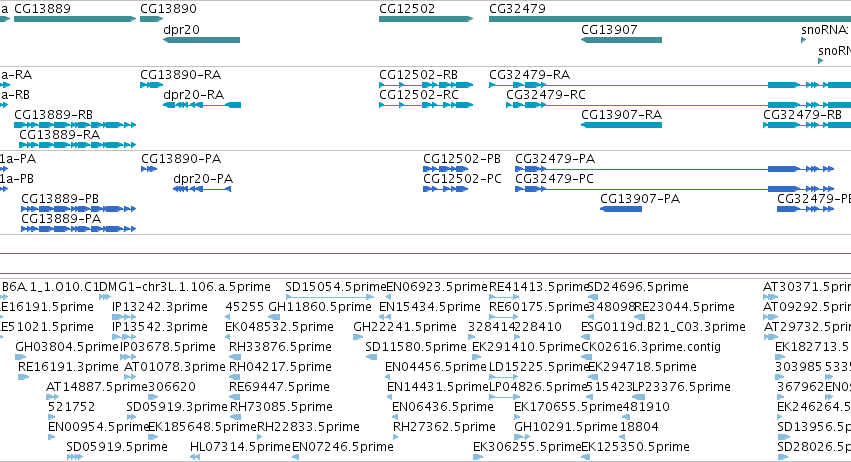This screenshot has width=851, height=462.
Task: Select transcript CG32479-RB
Action: tap(802, 115)
